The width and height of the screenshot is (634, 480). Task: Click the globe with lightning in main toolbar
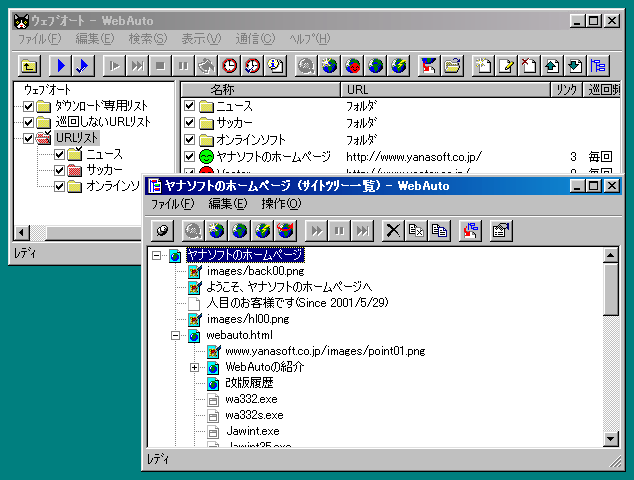[x=399, y=66]
